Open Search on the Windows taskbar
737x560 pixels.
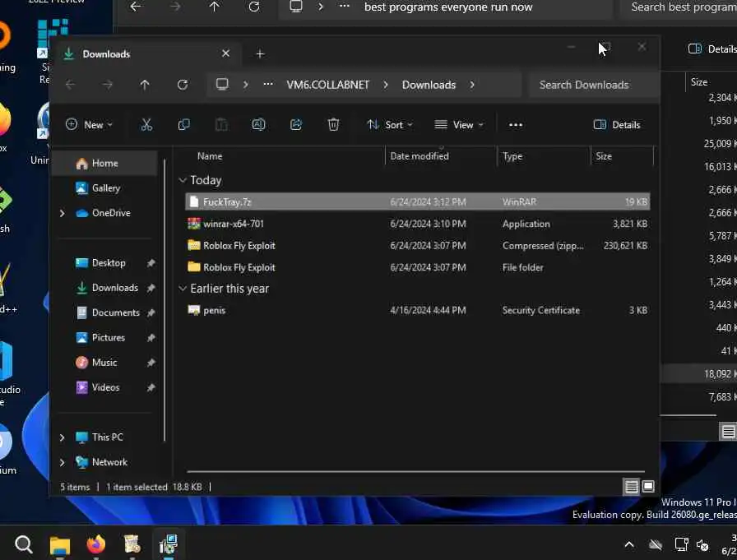24,544
